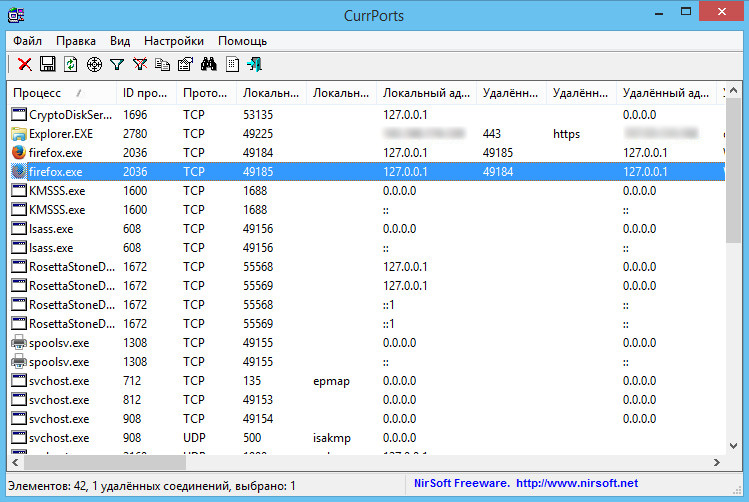The width and height of the screenshot is (749, 502).
Task: Clear filters with the crossed-out funnel icon
Action: 140,64
